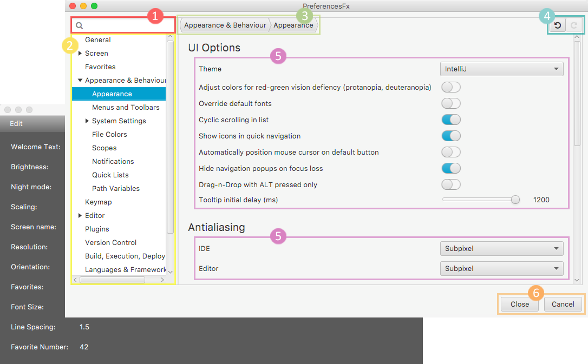
Task: Open the Theme dropdown showing IntelliJ
Action: [x=501, y=69]
